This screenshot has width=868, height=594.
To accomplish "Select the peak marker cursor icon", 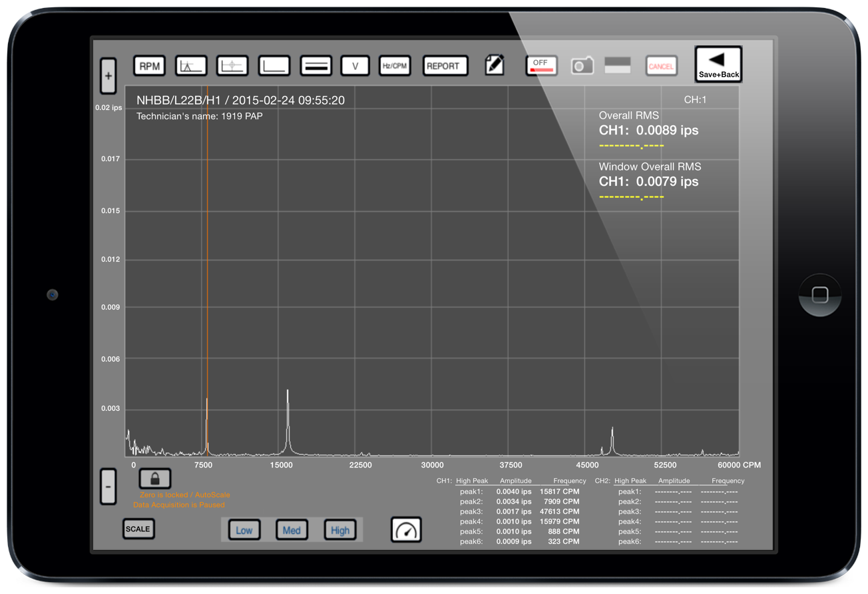I will click(191, 66).
